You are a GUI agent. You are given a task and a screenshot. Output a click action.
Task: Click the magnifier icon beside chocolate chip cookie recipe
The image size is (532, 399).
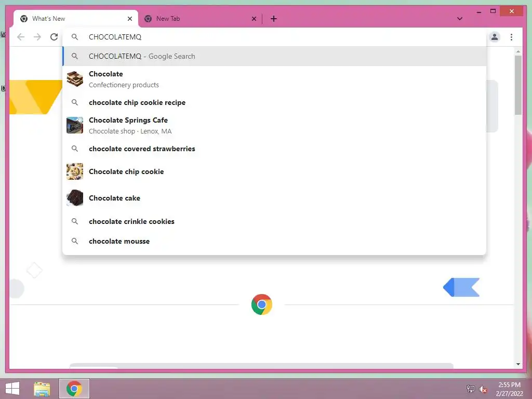coord(75,102)
